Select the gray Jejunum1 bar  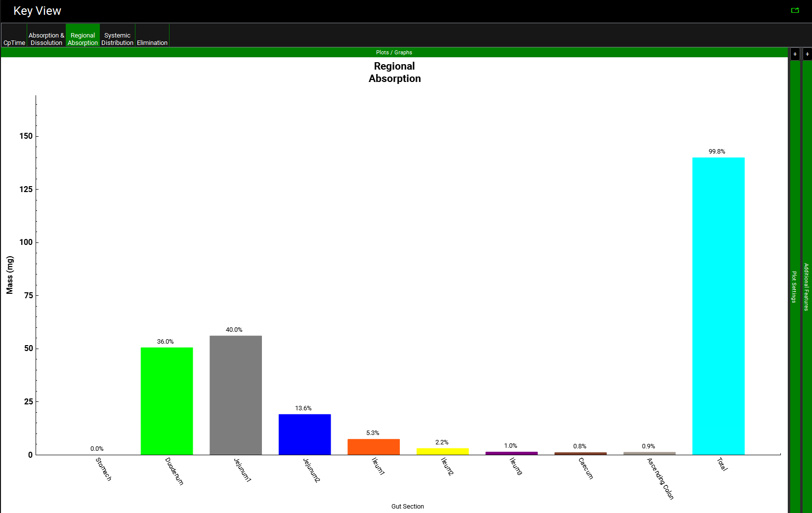pyautogui.click(x=236, y=395)
